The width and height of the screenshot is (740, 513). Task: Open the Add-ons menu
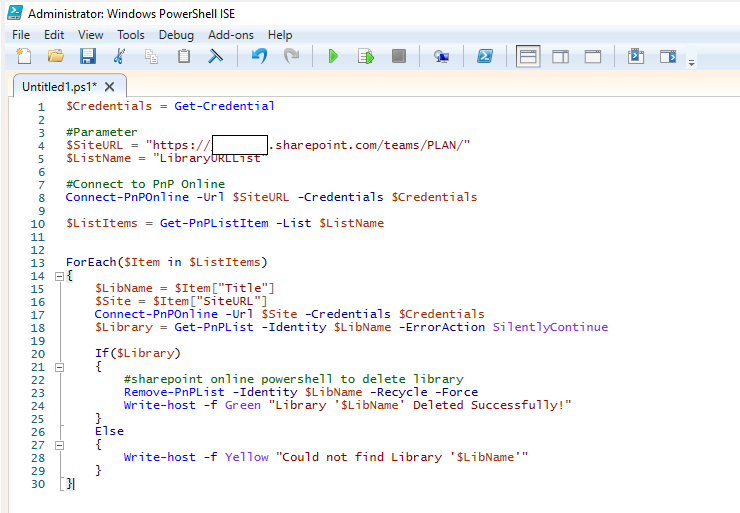pyautogui.click(x=231, y=35)
